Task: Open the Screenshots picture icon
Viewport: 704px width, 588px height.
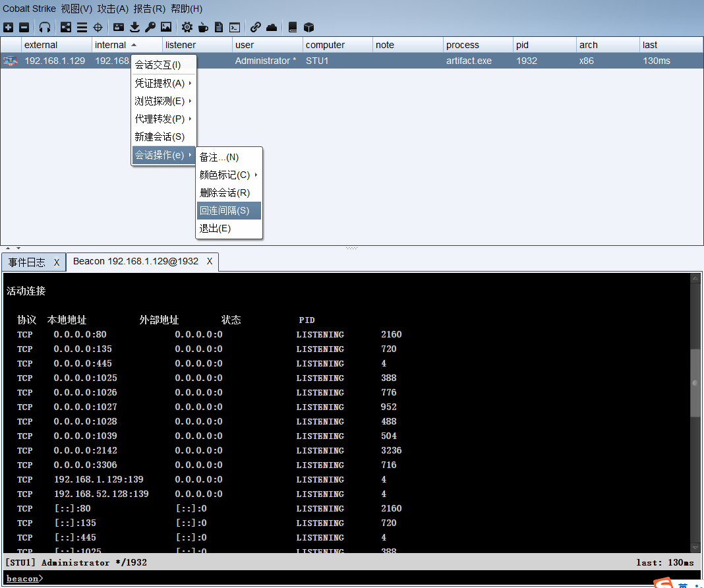Action: [x=166, y=28]
